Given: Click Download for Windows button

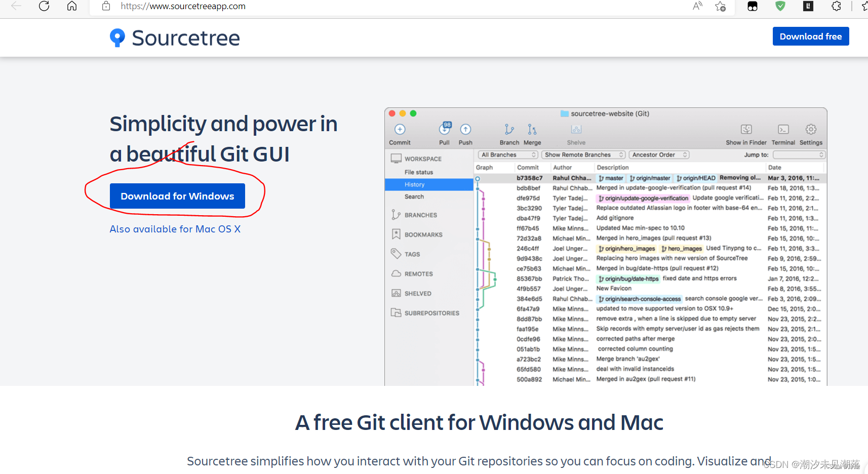Looking at the screenshot, I should click(x=177, y=196).
